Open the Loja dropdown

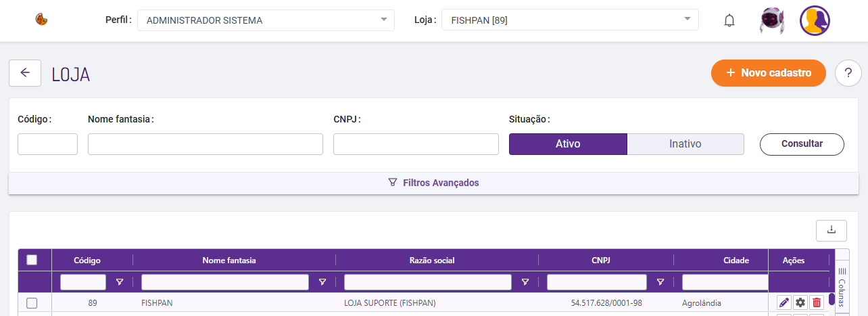coord(570,20)
